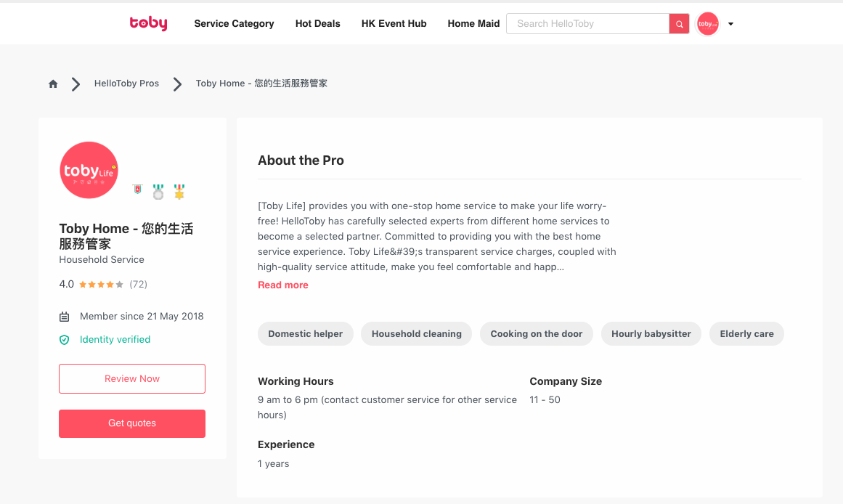Open the Home Maid menu item

473,24
